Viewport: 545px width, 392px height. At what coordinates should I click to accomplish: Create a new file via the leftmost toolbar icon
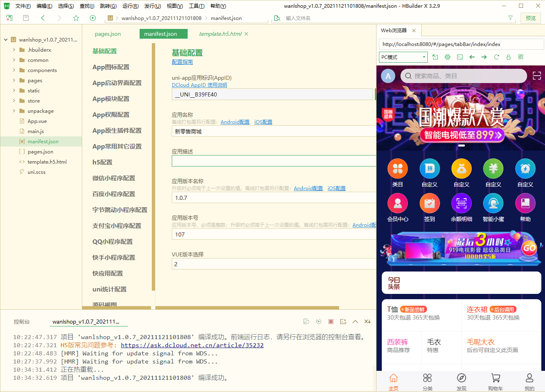9,18
